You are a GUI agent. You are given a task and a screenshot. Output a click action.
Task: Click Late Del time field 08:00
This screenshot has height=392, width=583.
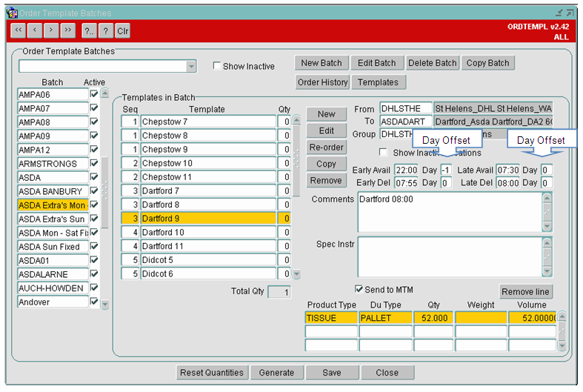tap(508, 182)
